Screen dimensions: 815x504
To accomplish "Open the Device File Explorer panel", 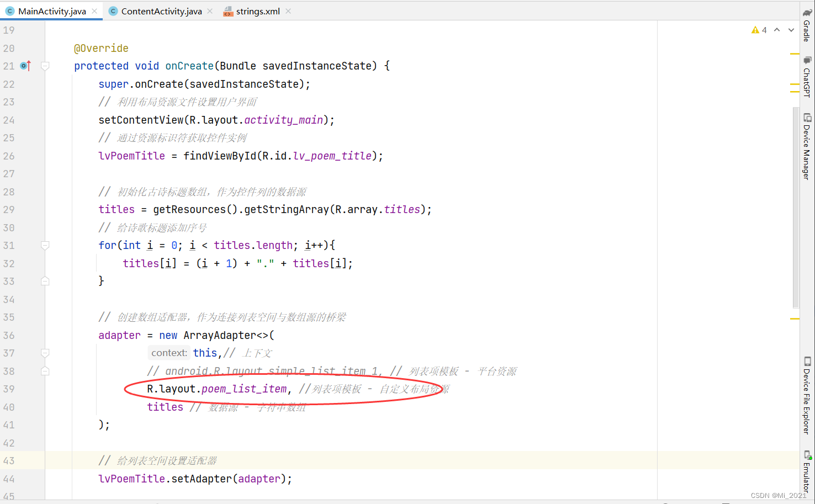I will [807, 395].
